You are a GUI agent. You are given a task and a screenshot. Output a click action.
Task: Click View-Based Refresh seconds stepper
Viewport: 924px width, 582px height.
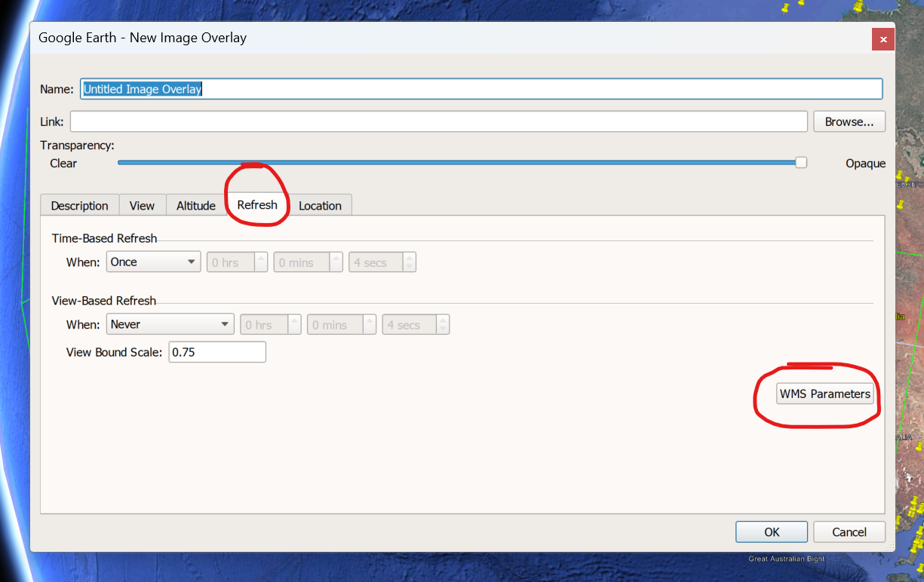tap(416, 325)
